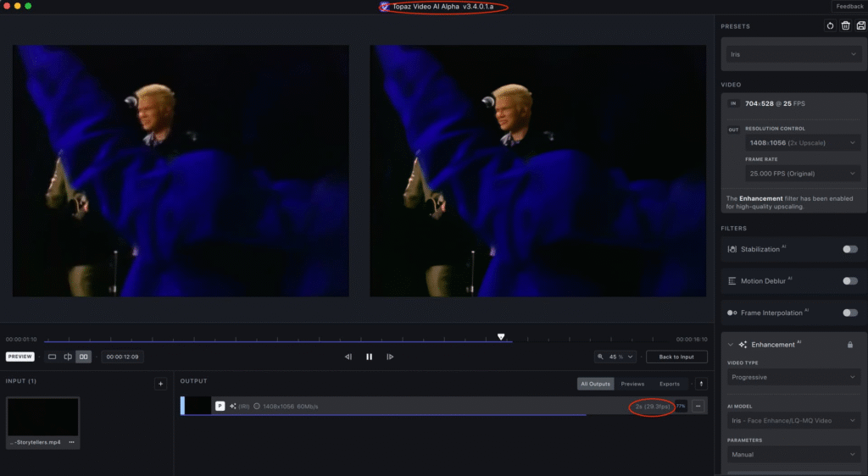Enable the Stabilization filter toggle

pos(849,249)
